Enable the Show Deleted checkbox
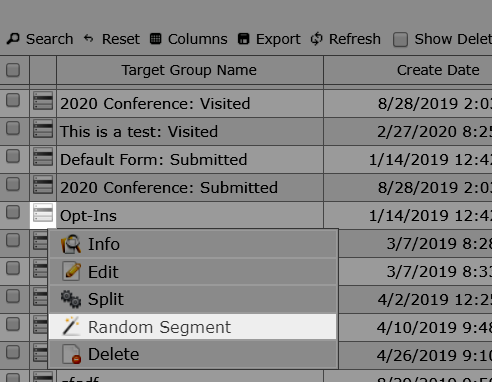Viewport: 492px width, 382px height. [400, 39]
